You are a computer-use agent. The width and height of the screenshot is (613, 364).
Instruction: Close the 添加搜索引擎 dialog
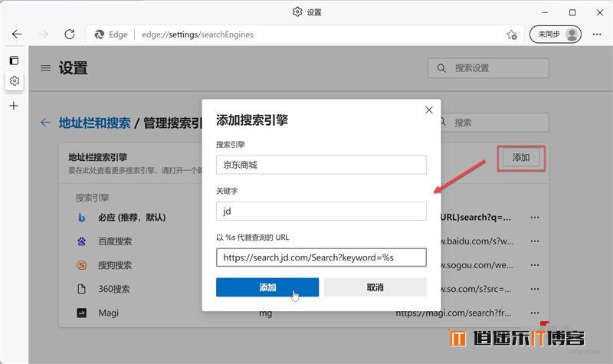click(x=429, y=110)
